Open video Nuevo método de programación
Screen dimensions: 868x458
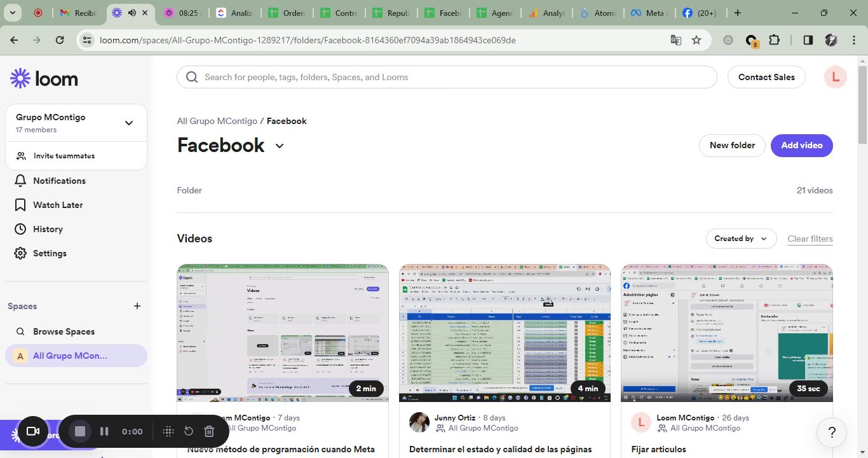coord(281,449)
